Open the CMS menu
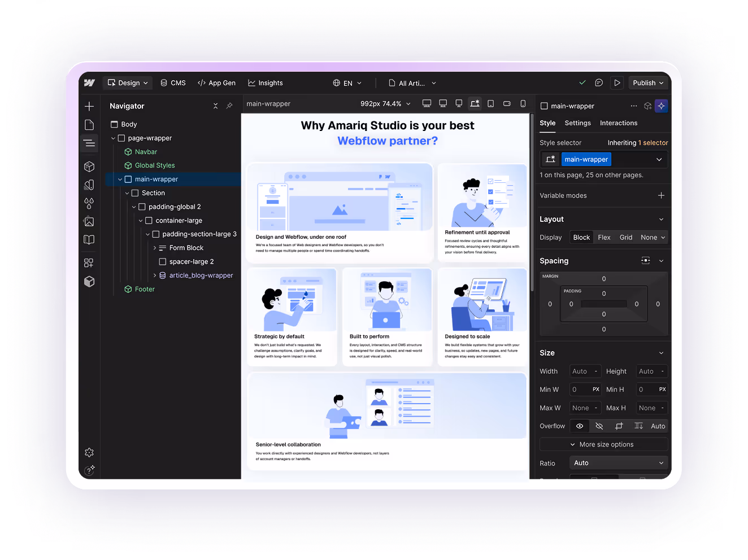 173,83
